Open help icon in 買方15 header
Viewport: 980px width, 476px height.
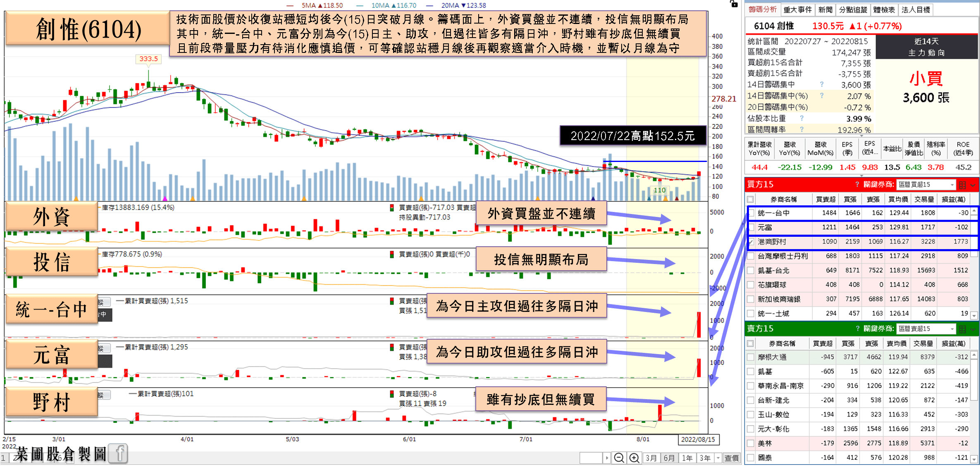point(857,184)
